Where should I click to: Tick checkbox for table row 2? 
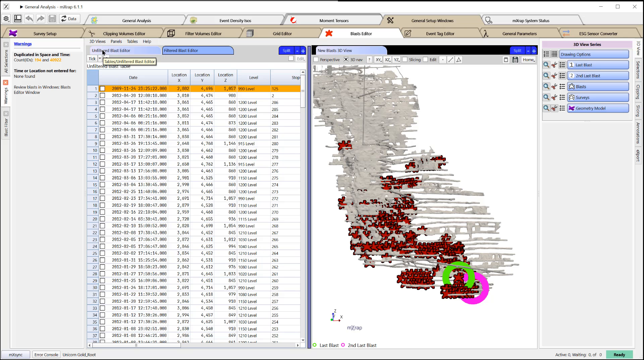click(x=102, y=96)
